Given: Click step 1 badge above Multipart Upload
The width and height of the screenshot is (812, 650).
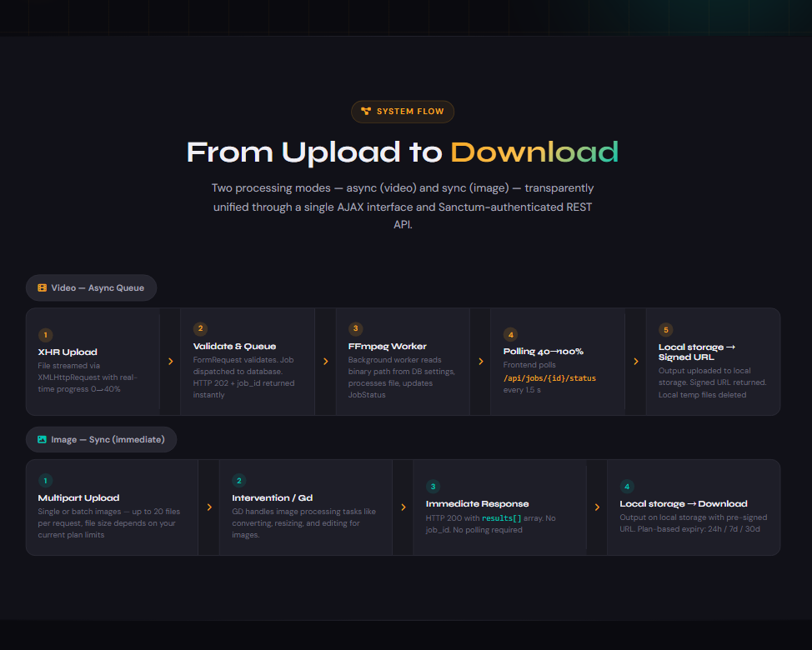Looking at the screenshot, I should tap(45, 481).
